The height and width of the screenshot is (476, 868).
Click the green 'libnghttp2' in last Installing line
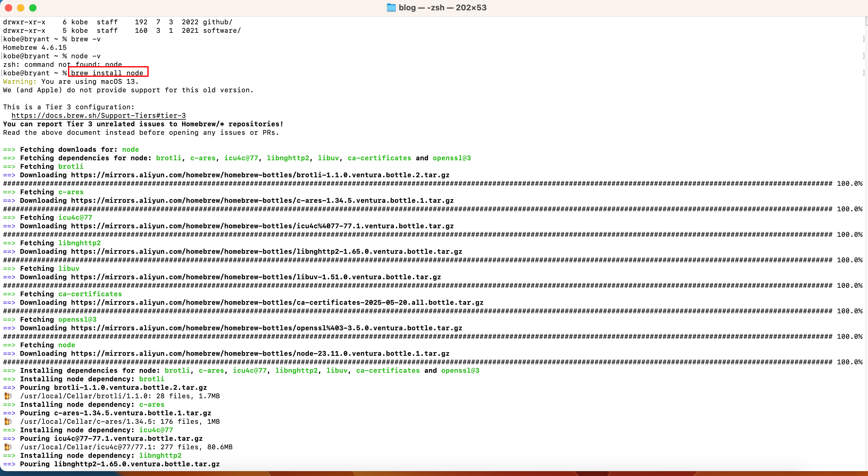pyautogui.click(x=160, y=455)
